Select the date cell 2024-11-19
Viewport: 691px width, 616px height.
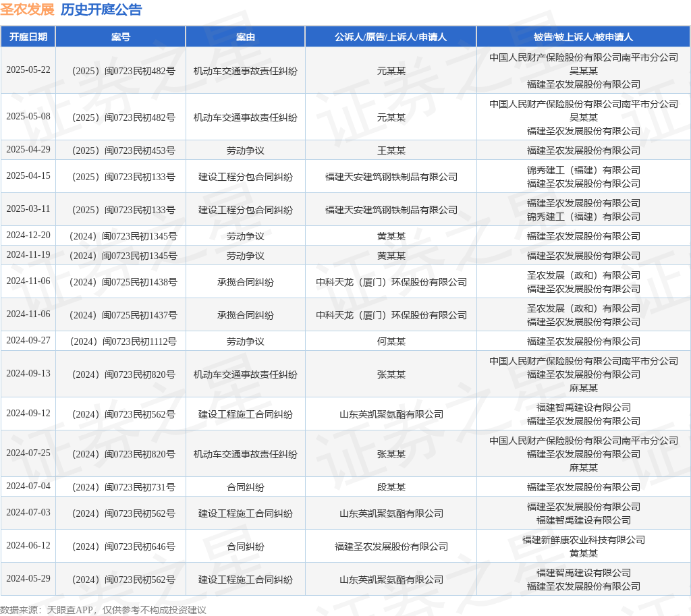pyautogui.click(x=28, y=254)
